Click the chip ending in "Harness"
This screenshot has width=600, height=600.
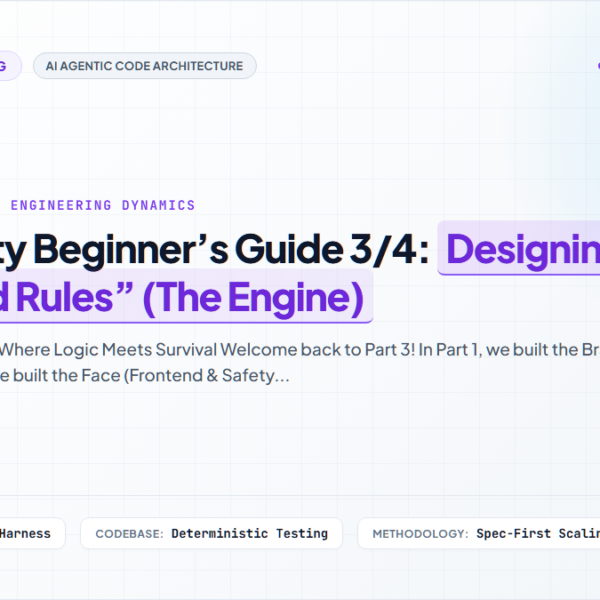coord(32,533)
